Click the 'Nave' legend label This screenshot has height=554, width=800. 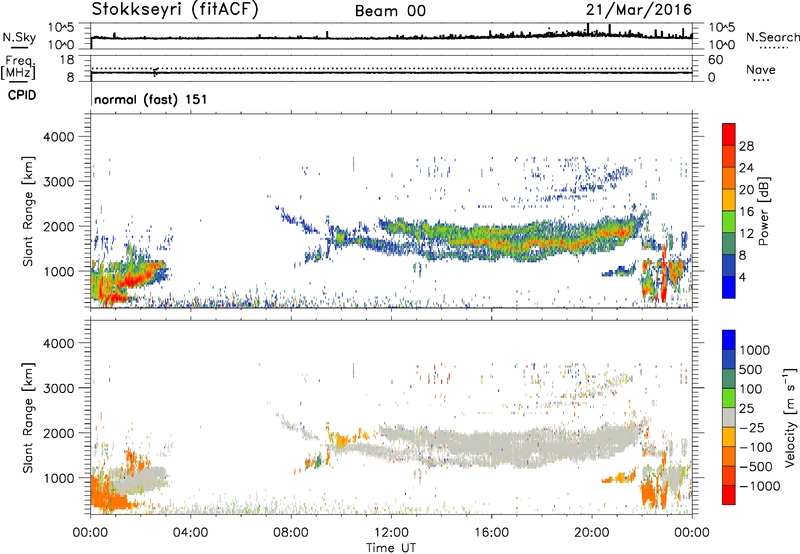[761, 69]
